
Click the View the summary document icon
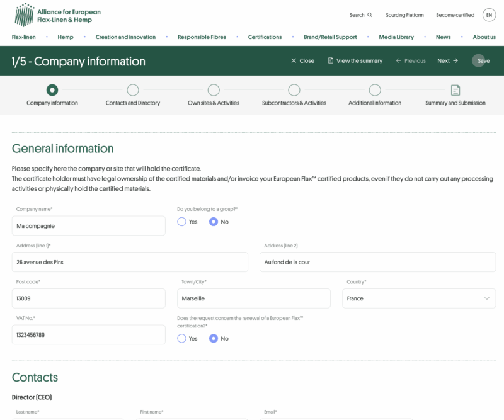[x=331, y=61]
